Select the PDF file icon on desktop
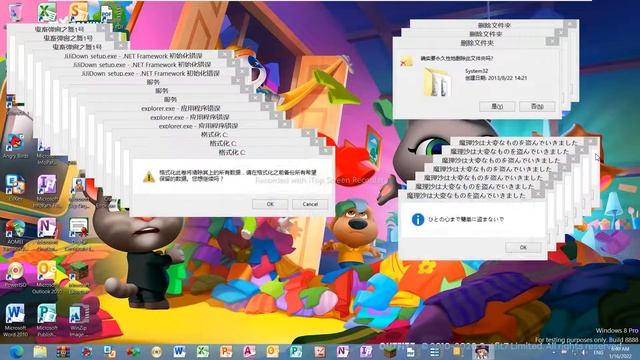This screenshot has height=360, width=640. 107,13
